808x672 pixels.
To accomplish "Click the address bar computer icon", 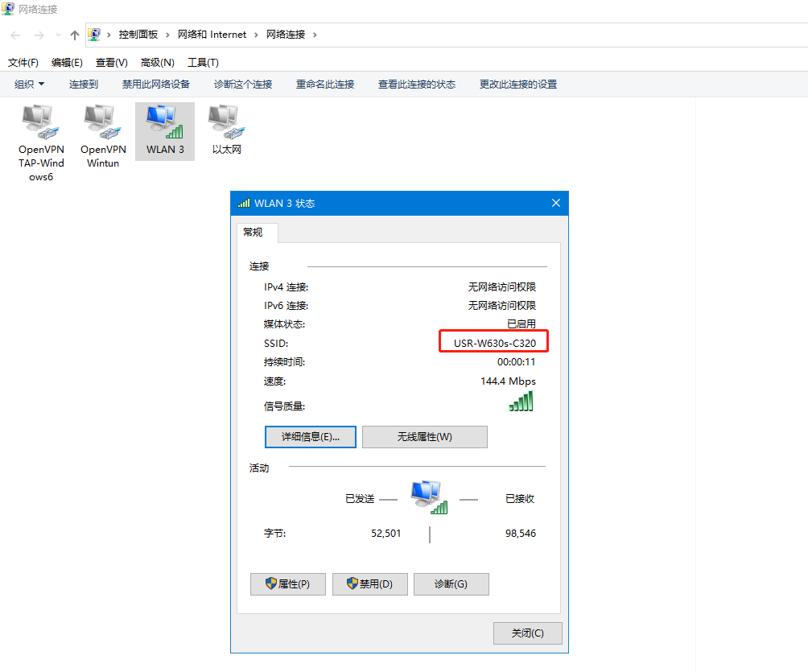I will point(95,35).
